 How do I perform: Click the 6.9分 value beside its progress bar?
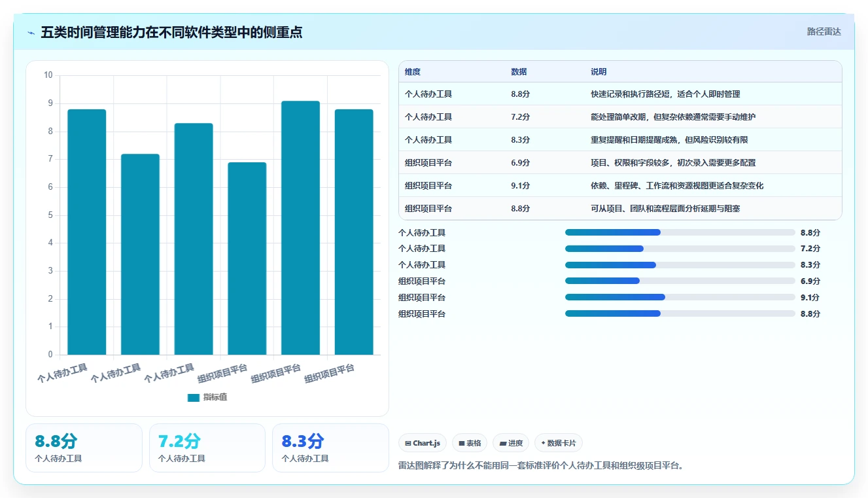pos(810,281)
